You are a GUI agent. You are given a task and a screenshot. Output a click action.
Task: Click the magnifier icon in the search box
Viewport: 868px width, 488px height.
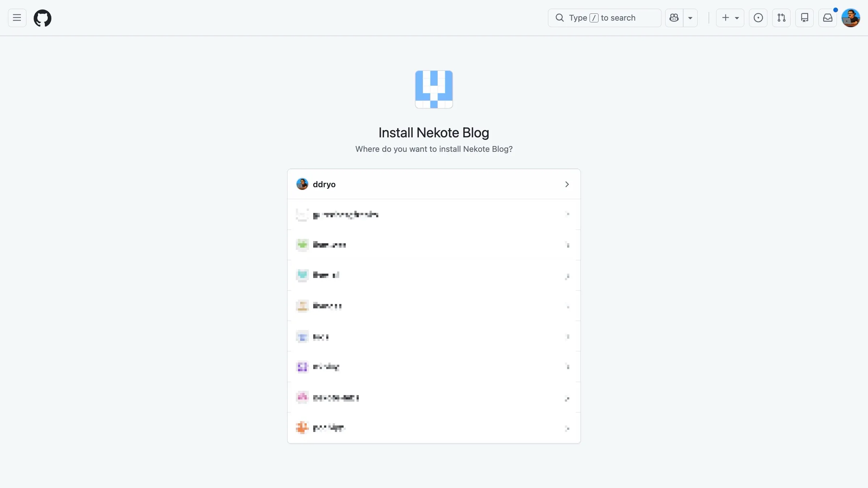click(x=559, y=18)
